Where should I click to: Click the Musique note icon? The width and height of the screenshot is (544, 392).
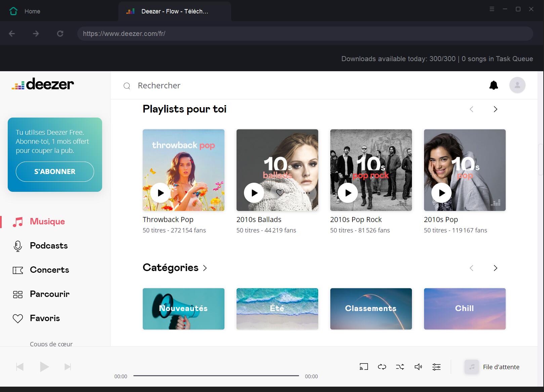tap(18, 222)
